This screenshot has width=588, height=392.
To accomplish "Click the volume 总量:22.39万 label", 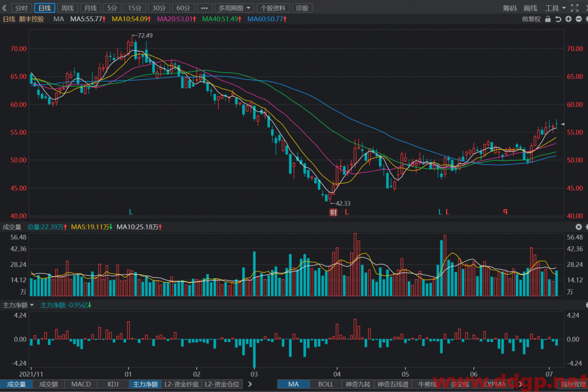I will (x=47, y=227).
